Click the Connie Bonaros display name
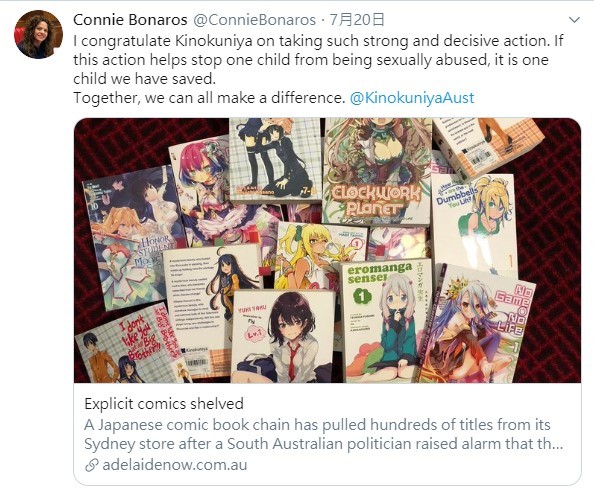The image size is (594, 492). pyautogui.click(x=130, y=20)
